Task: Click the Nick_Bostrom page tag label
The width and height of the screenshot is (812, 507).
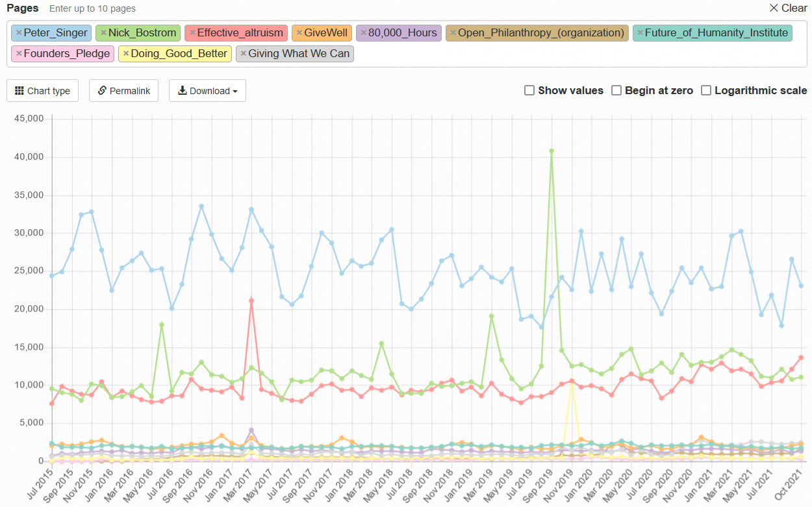Action: (x=142, y=32)
